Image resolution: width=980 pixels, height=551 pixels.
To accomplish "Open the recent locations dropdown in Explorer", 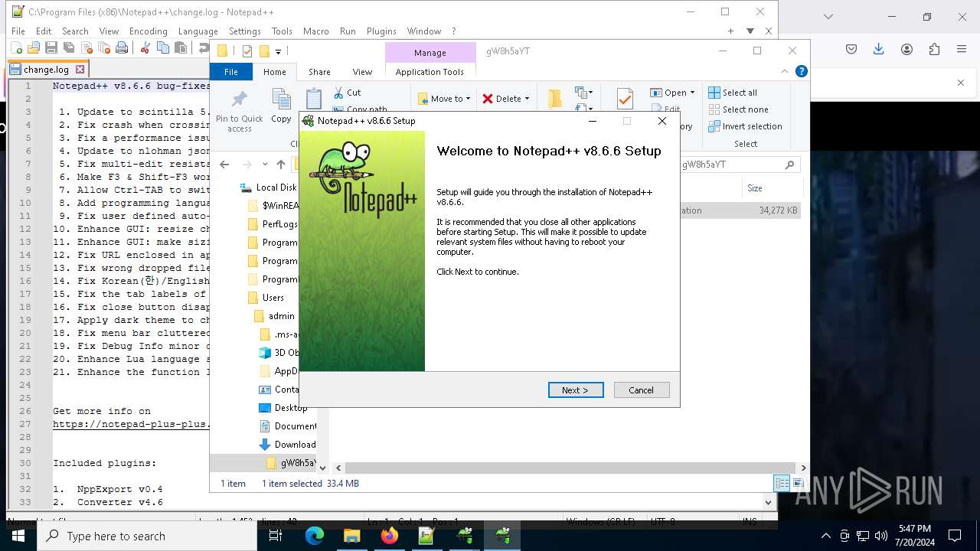I will click(265, 165).
